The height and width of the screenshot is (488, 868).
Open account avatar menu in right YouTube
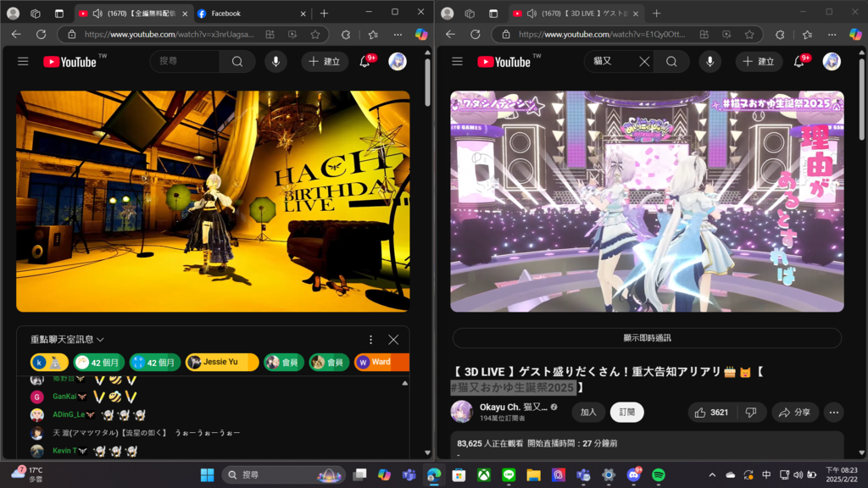832,61
